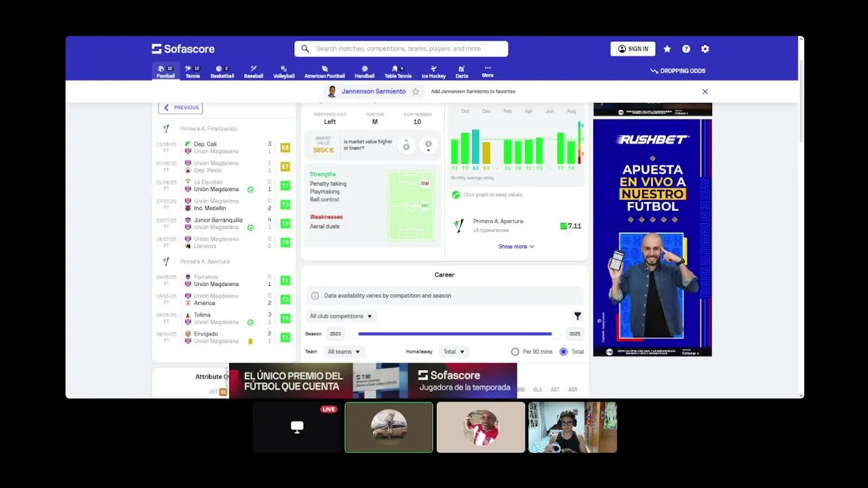Open Primera A, Apertura 7.11 row
The height and width of the screenshot is (488, 868).
coord(517,226)
